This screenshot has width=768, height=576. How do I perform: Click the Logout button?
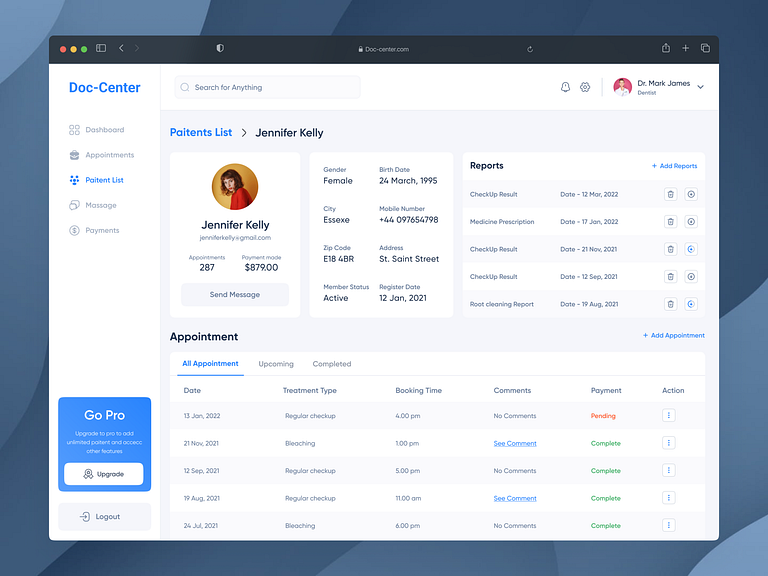(x=104, y=517)
